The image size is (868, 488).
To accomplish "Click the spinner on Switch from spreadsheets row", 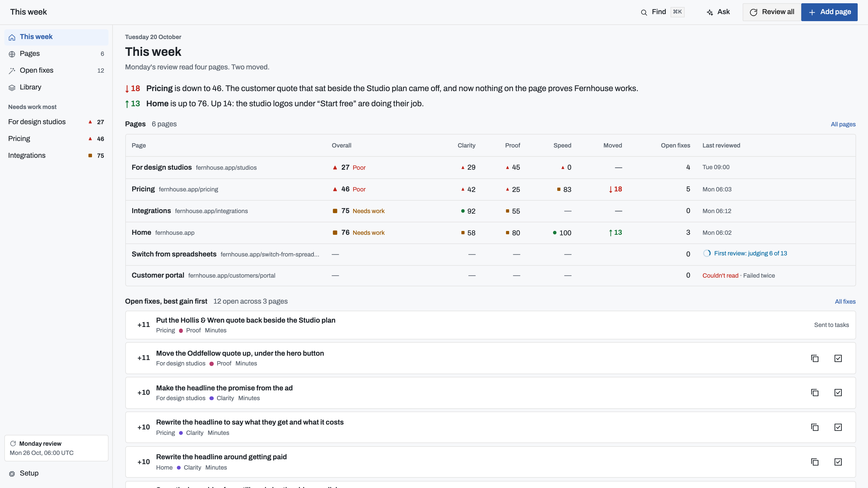I will click(707, 253).
